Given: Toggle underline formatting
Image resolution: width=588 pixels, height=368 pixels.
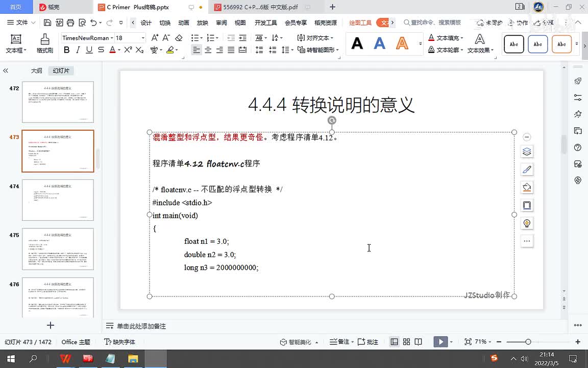Looking at the screenshot, I should 89,50.
